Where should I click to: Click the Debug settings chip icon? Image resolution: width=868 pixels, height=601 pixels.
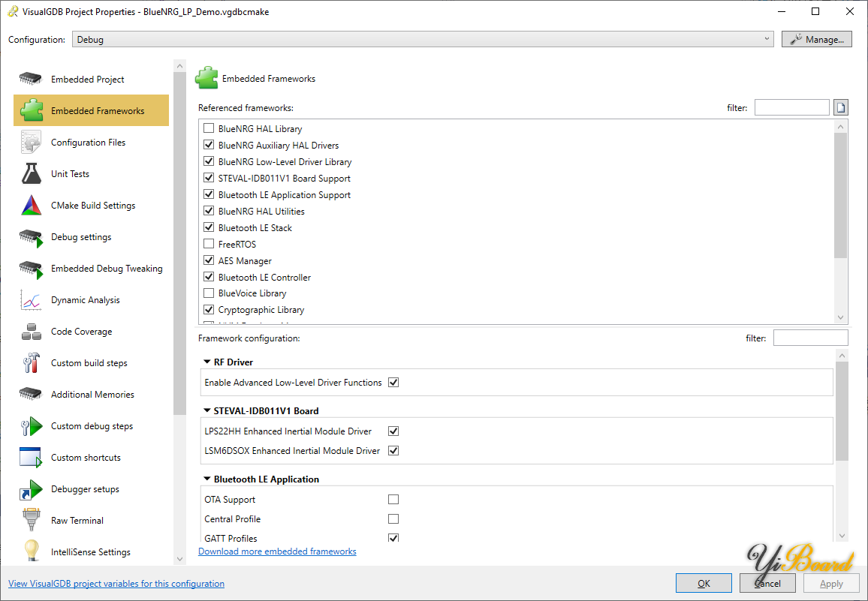pyautogui.click(x=31, y=237)
